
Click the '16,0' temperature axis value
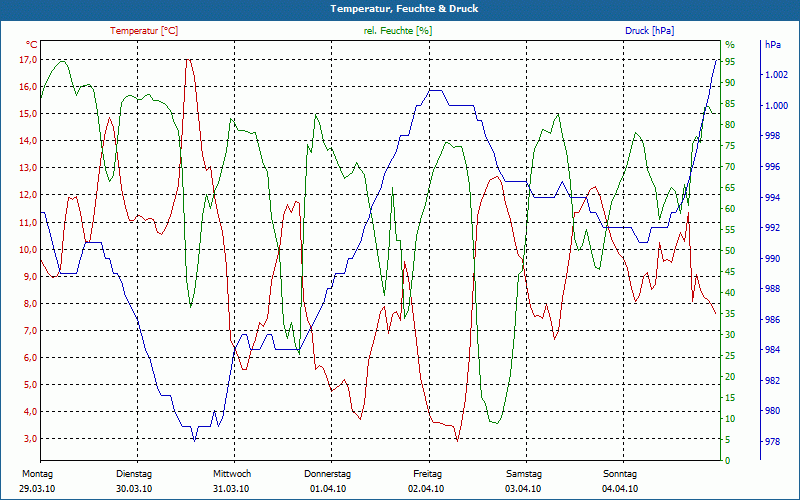tap(28, 87)
